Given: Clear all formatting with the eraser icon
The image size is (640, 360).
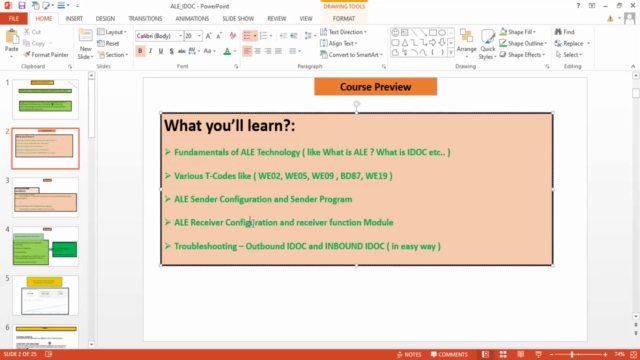Looking at the screenshot, I should (233, 36).
